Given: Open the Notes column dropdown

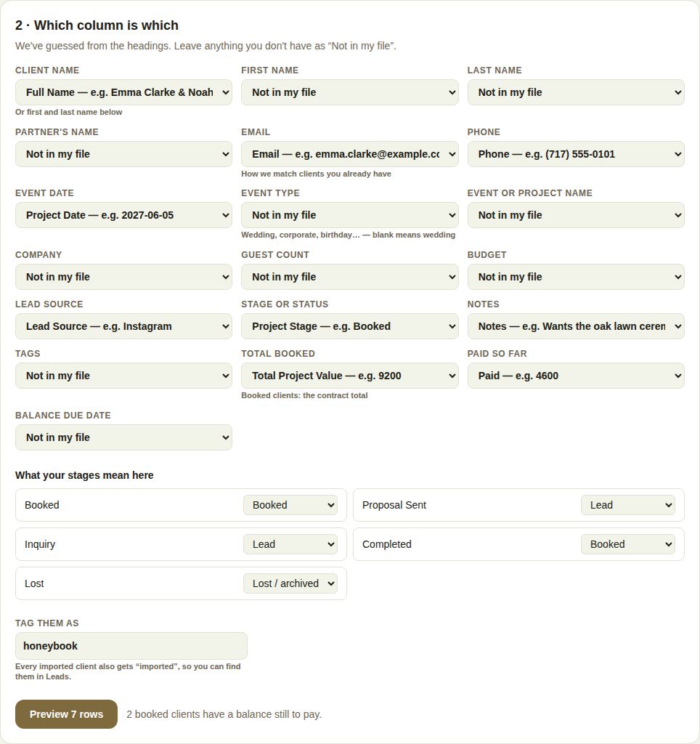Looking at the screenshot, I should click(x=576, y=326).
